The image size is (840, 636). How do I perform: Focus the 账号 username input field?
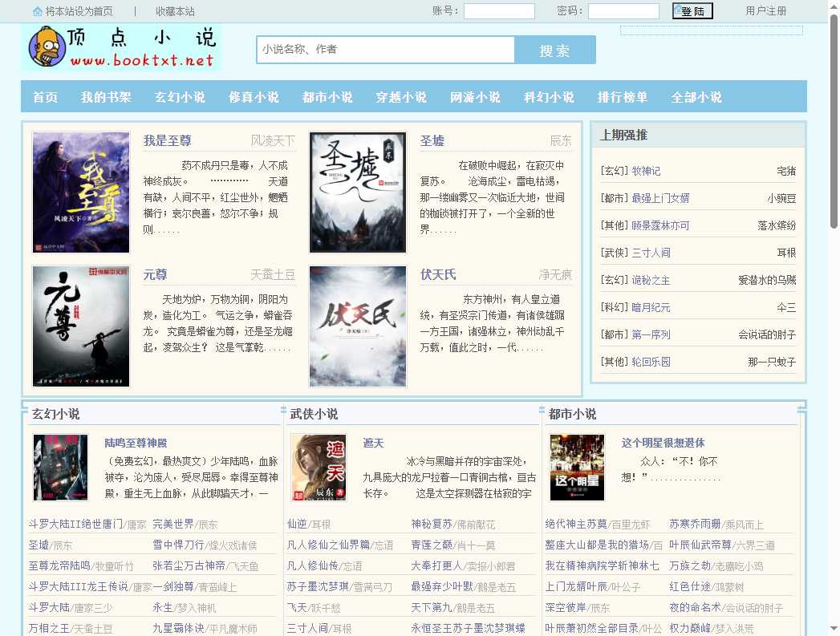499,11
